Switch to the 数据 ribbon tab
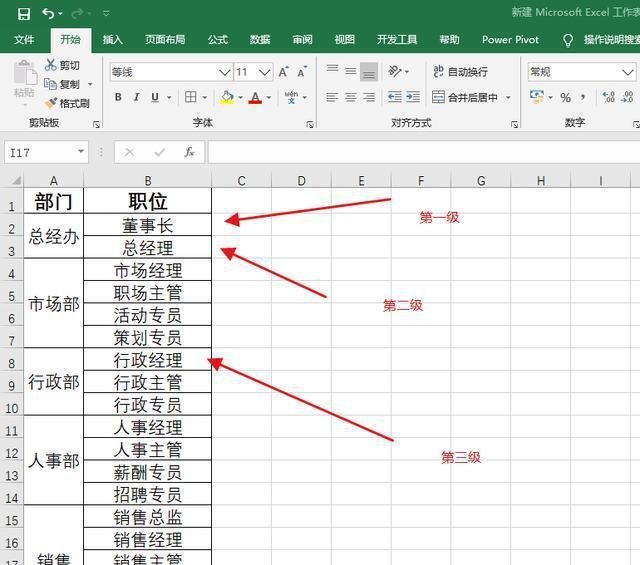The height and width of the screenshot is (565, 640). coord(260,40)
